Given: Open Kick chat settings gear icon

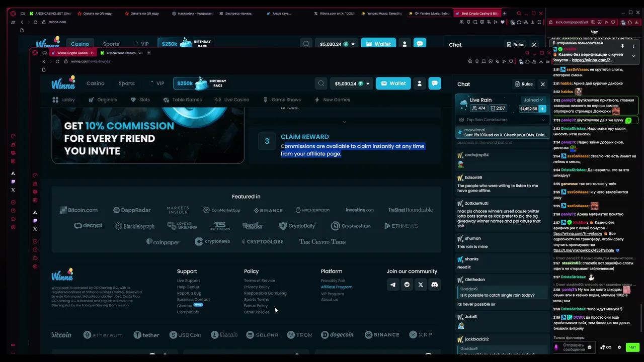Looking at the screenshot, I should pyautogui.click(x=619, y=347).
